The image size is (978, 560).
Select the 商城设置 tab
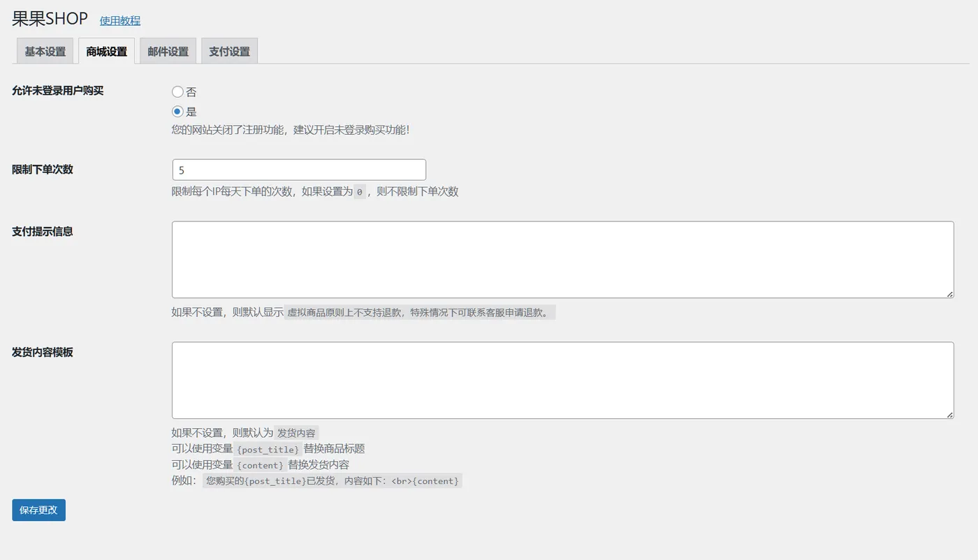[107, 51]
